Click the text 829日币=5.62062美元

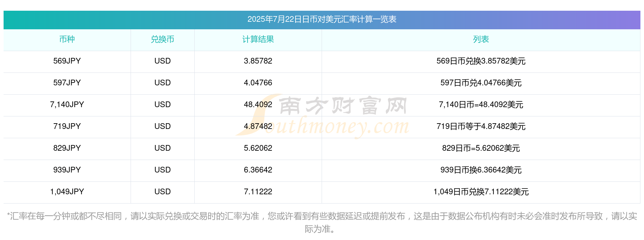[481, 148]
